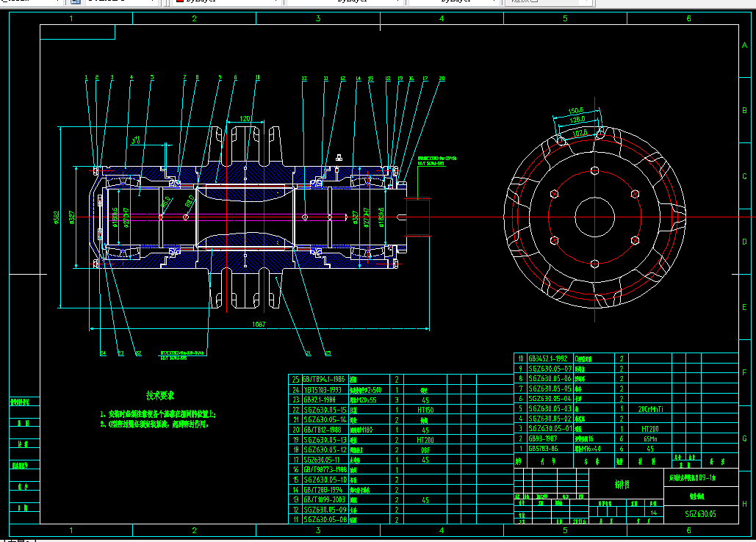Click parts list cell SGZ630.05-12
756x542 pixels.
point(325,449)
